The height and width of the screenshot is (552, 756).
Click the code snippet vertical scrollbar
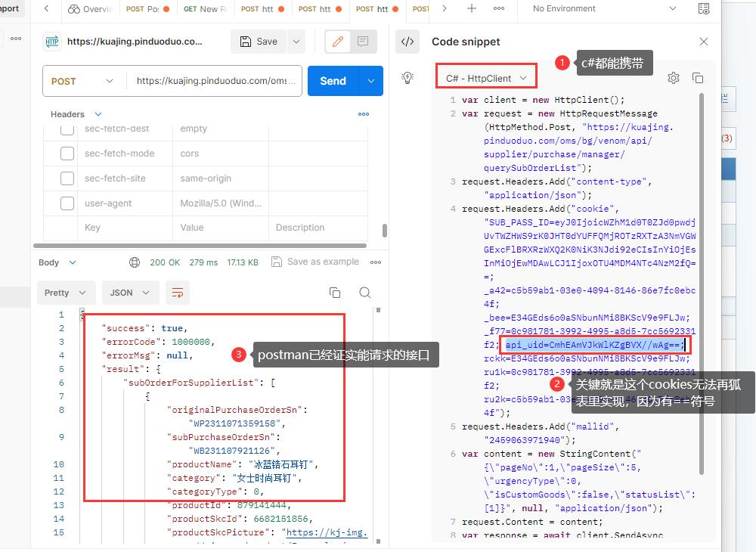pyautogui.click(x=701, y=284)
